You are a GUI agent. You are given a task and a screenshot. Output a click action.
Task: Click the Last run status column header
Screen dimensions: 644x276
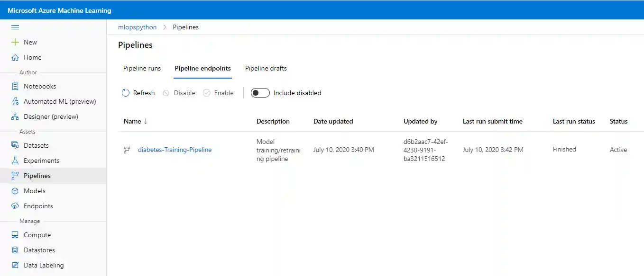pos(573,121)
